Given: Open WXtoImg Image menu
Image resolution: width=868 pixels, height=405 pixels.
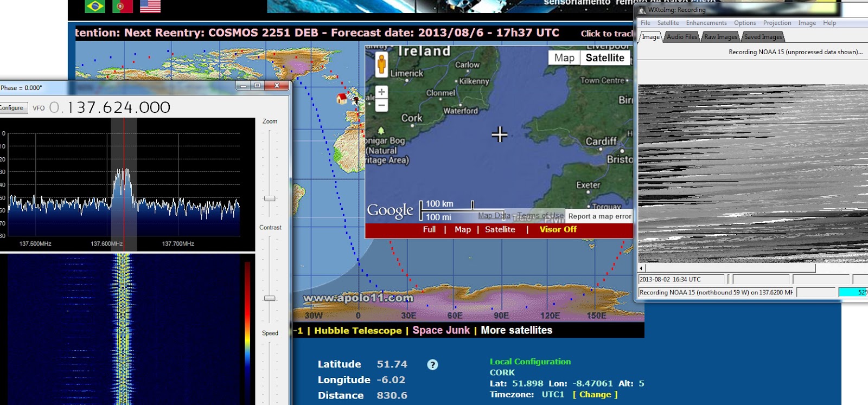Looking at the screenshot, I should coord(807,23).
